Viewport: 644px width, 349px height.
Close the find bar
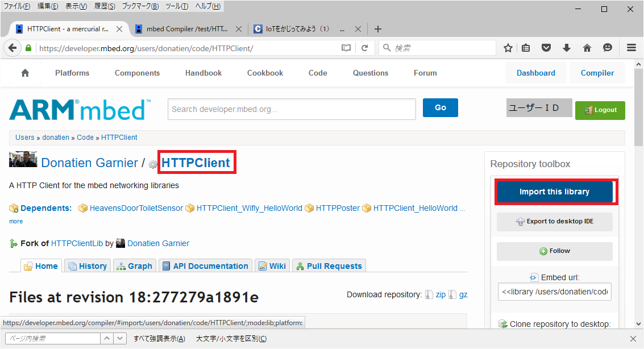pyautogui.click(x=633, y=339)
